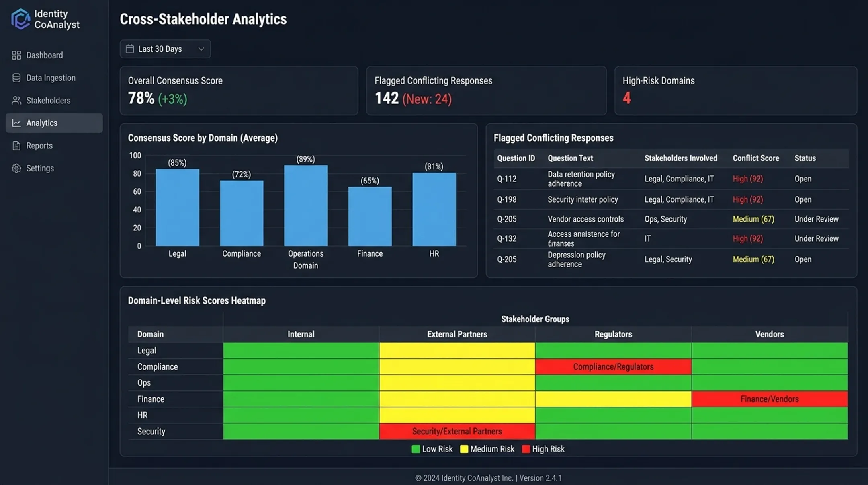Click the Ops row label in heatmap
Viewport: 868px width, 485px height.
point(144,383)
